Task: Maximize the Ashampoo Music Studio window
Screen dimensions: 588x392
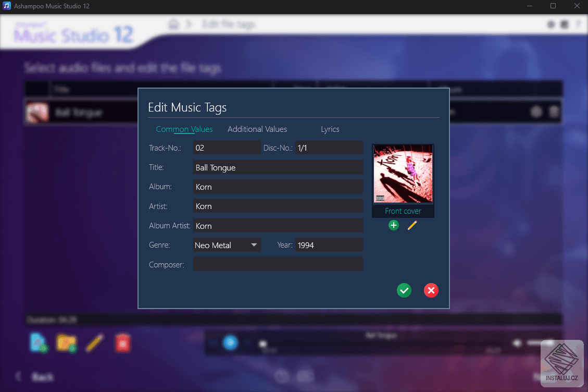Action: (553, 6)
